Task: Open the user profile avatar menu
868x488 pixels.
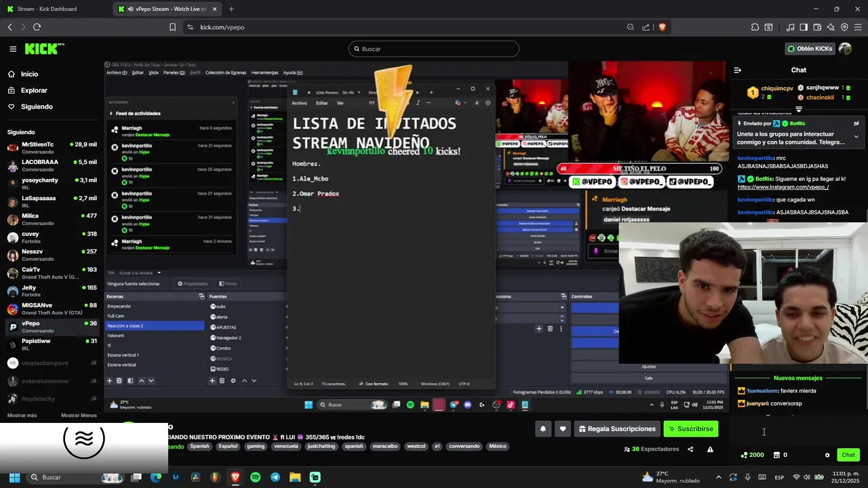Action: (845, 49)
